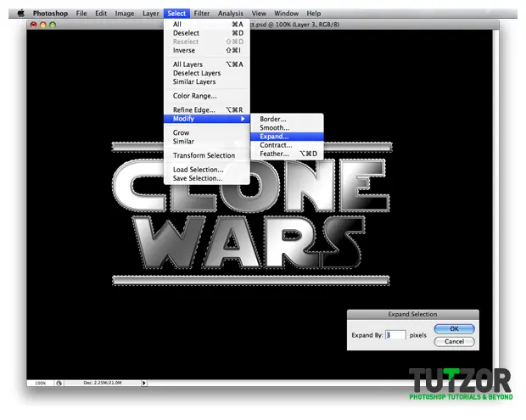Viewport: 526px width, 420px height.
Task: Click the Doc size status text
Action: (103, 383)
